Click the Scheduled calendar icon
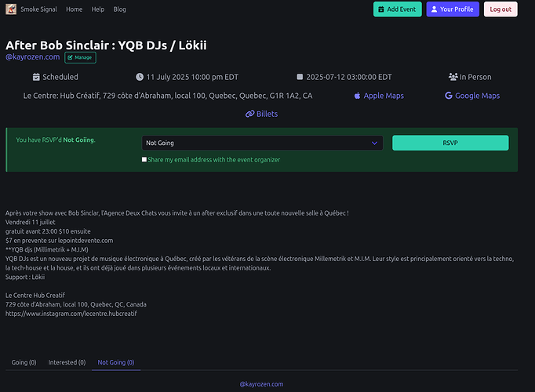The width and height of the screenshot is (535, 392). click(x=36, y=77)
